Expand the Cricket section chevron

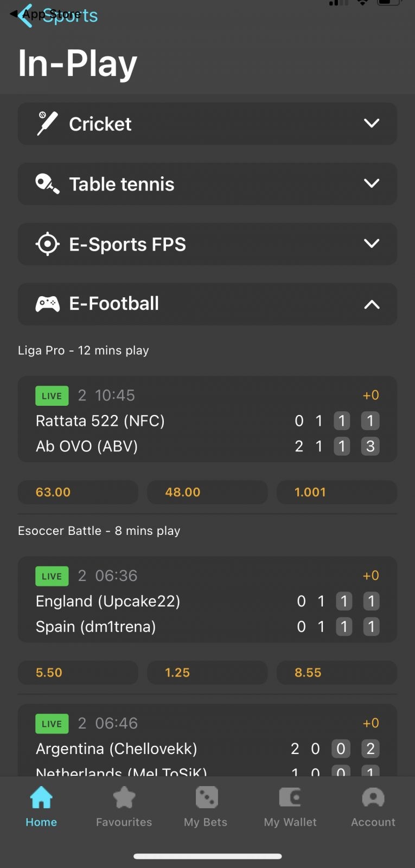[372, 124]
